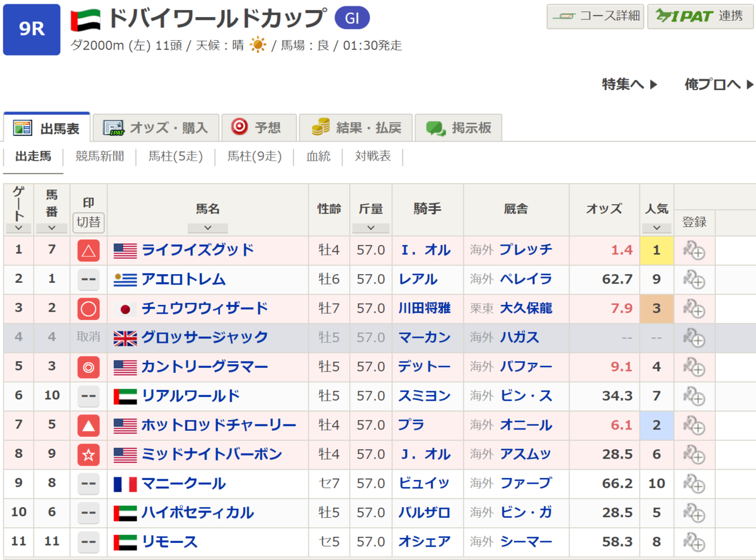Set prediction mark for ハイポセティカル
This screenshot has height=560, width=756.
(x=89, y=513)
